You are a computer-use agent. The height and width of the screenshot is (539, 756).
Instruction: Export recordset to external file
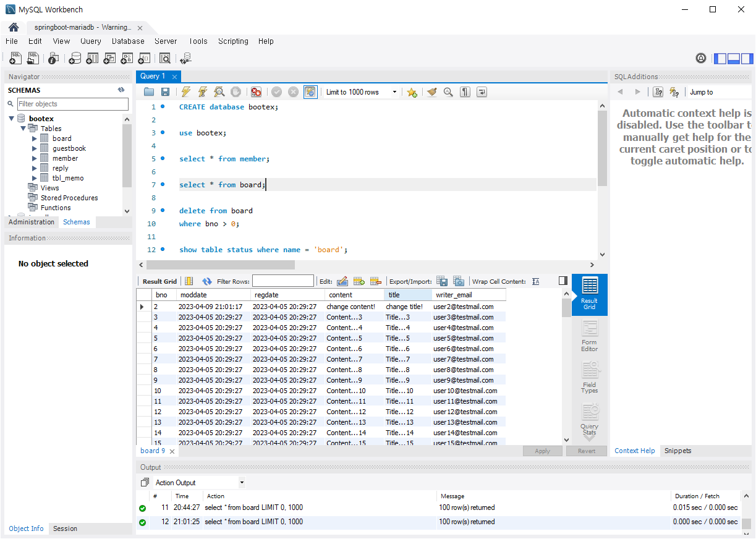[x=442, y=281]
